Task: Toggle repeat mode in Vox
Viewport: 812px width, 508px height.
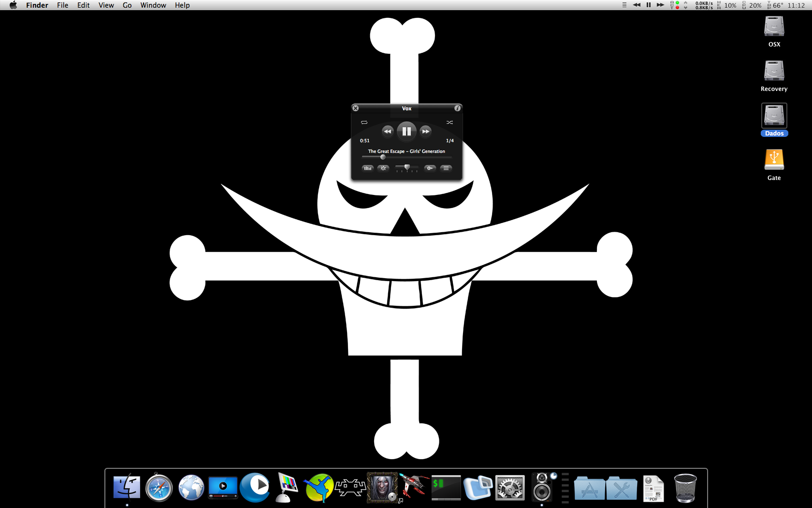Action: [x=364, y=122]
